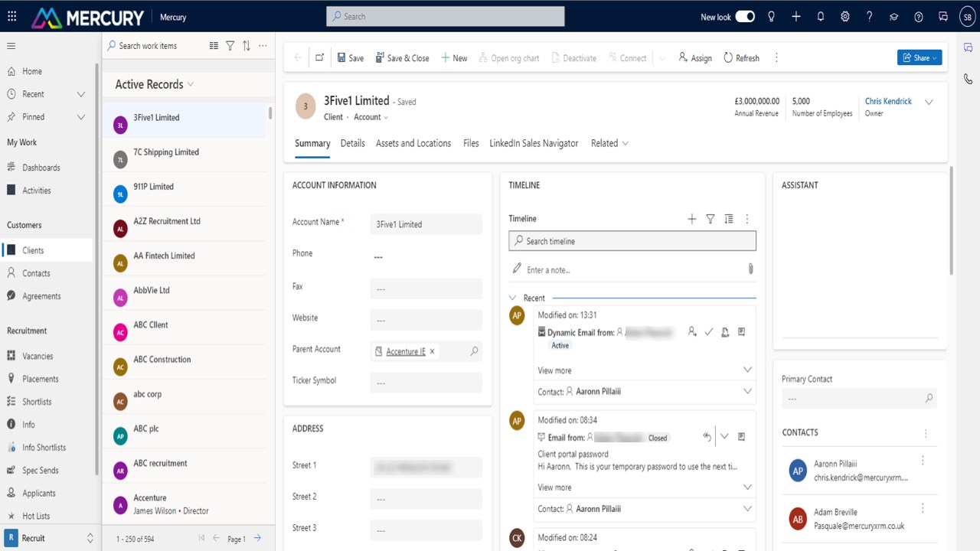Remove Accenture from Parent Account field
Image resolution: width=980 pixels, height=551 pixels.
(x=432, y=351)
